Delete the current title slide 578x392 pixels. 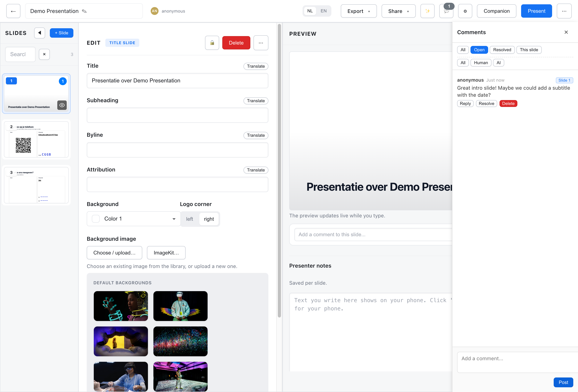(x=236, y=43)
